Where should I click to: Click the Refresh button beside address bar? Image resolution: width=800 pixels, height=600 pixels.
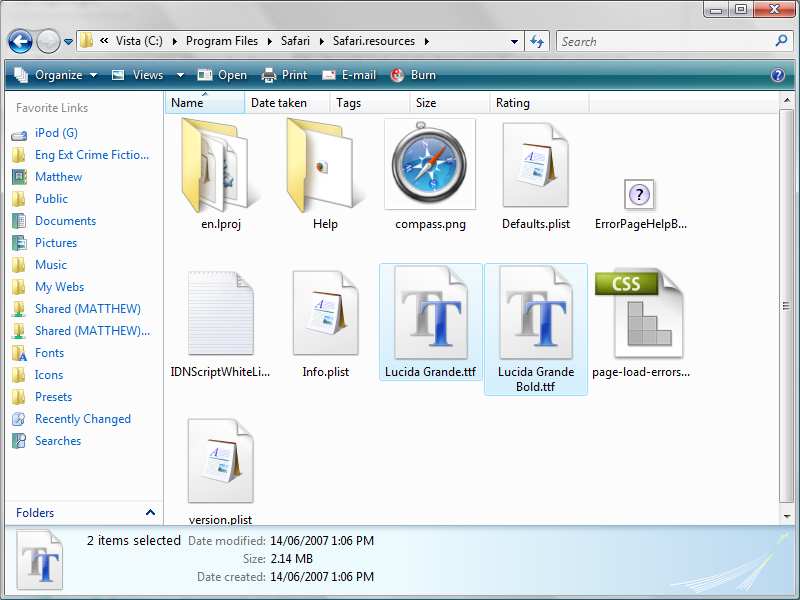(x=538, y=41)
